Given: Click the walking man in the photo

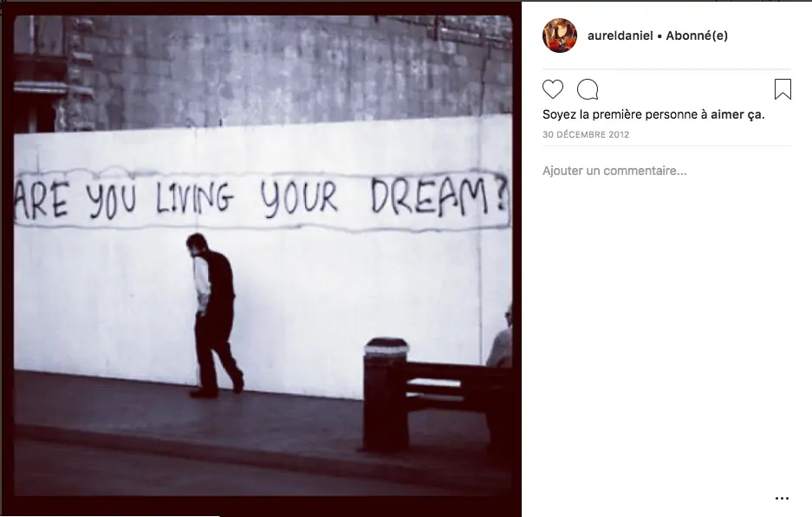Looking at the screenshot, I should (x=213, y=315).
